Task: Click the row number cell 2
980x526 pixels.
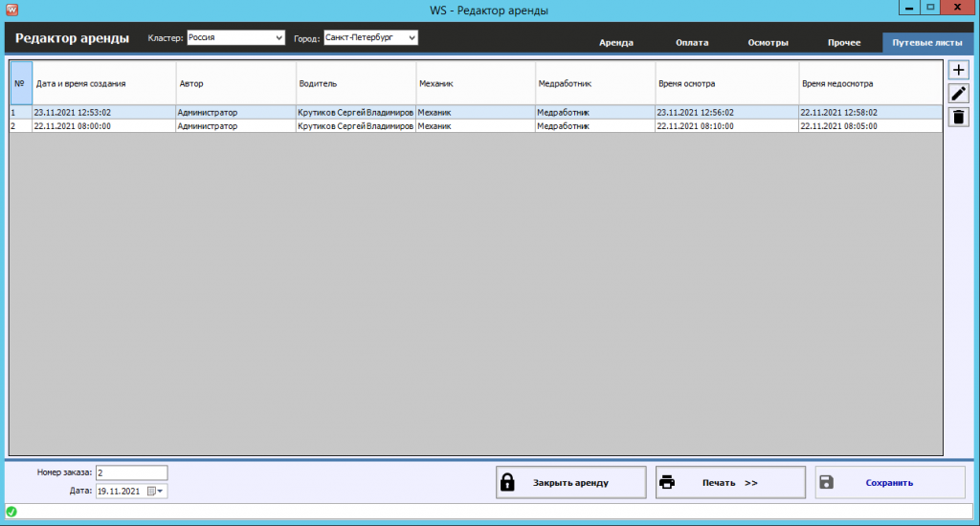Action: click(x=21, y=125)
